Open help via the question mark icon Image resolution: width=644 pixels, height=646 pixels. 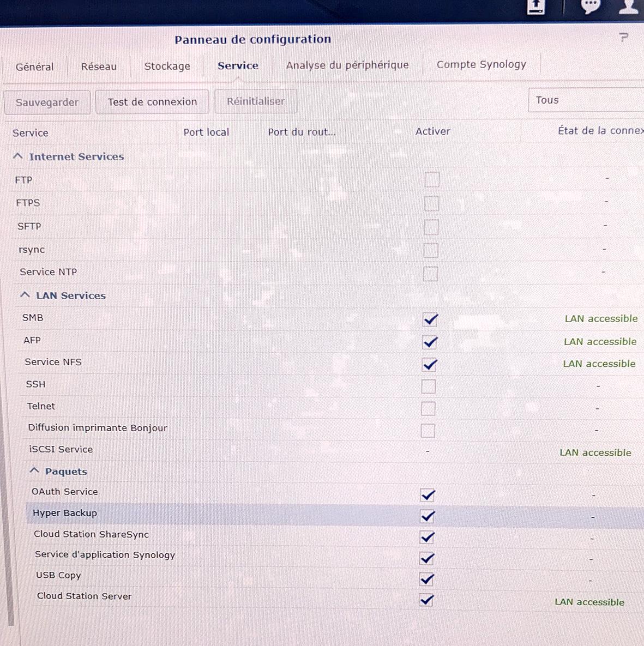tap(624, 38)
